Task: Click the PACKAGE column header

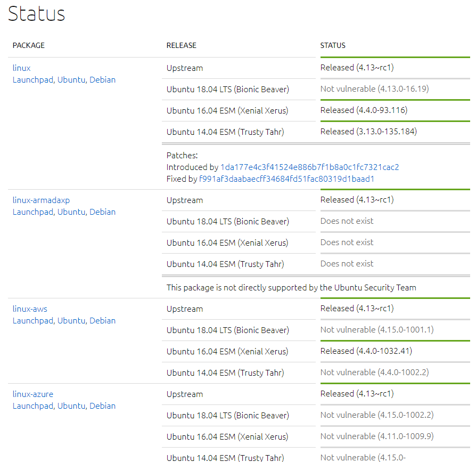Action: (29, 45)
